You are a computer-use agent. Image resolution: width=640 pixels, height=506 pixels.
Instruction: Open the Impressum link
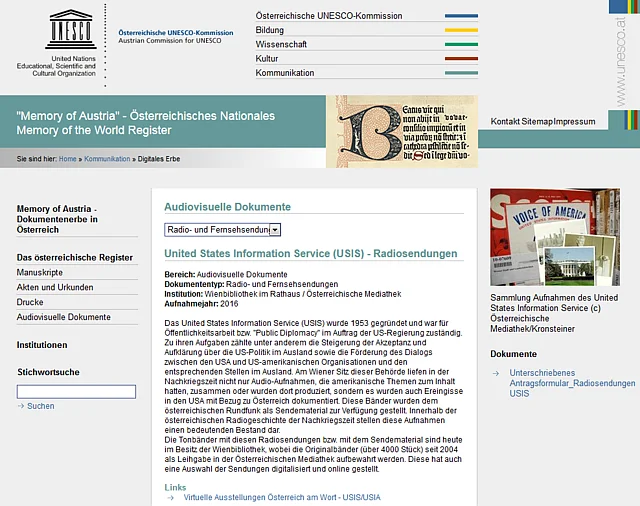574,122
